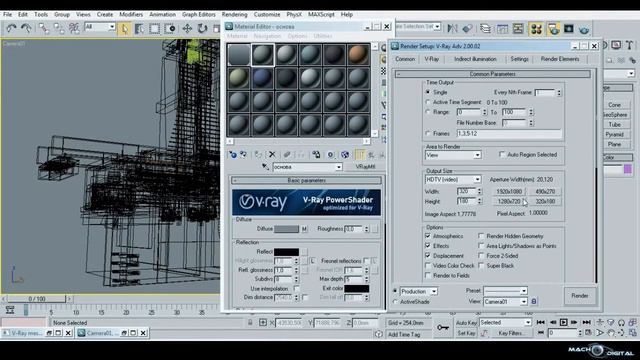Select the Frames radio button

coord(428,133)
